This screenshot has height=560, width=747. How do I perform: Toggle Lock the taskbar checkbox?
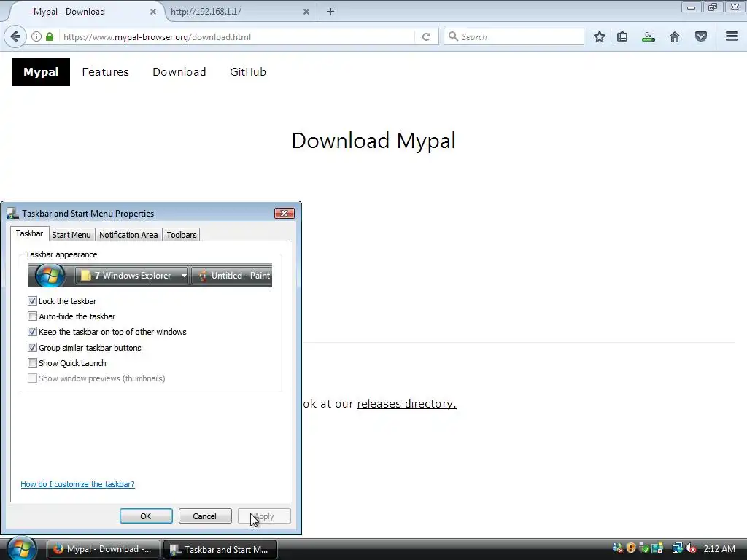32,301
